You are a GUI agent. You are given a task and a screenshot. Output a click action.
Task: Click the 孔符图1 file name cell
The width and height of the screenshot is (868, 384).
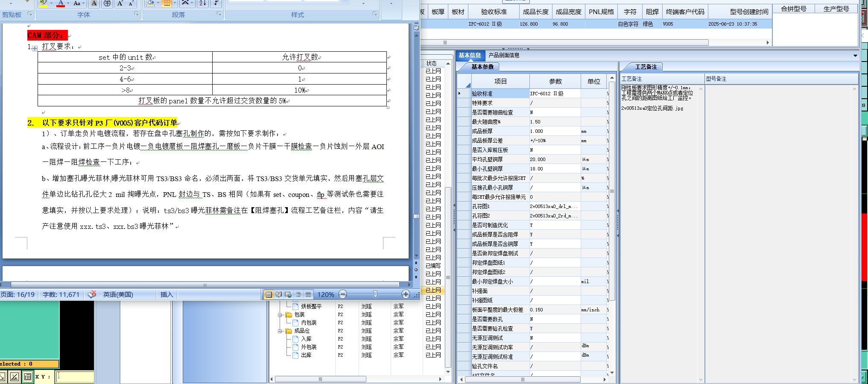[x=555, y=206]
